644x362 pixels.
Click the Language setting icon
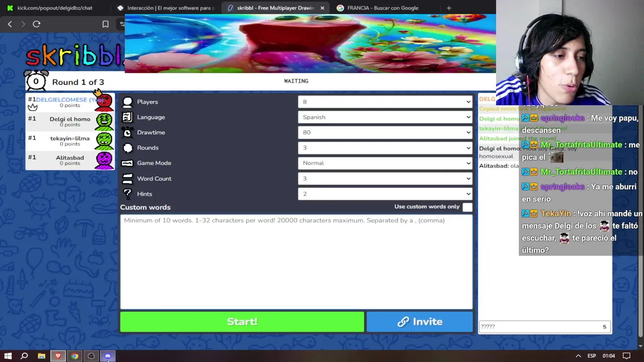coord(127,117)
